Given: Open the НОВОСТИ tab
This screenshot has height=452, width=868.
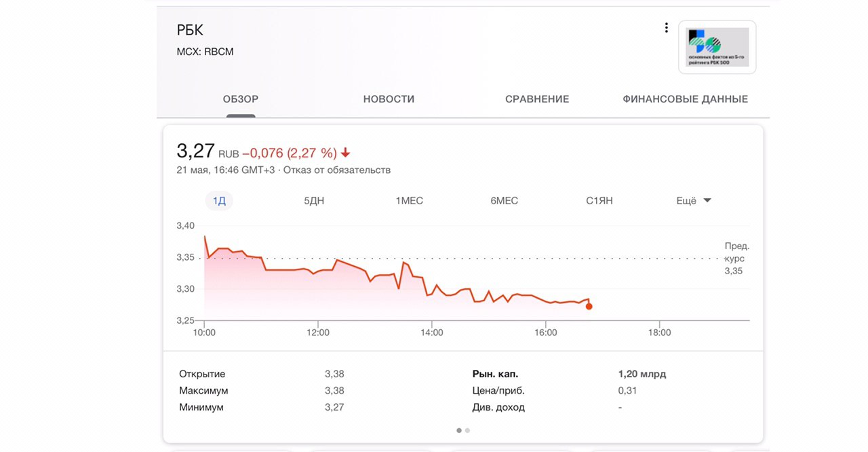Looking at the screenshot, I should click(x=389, y=99).
